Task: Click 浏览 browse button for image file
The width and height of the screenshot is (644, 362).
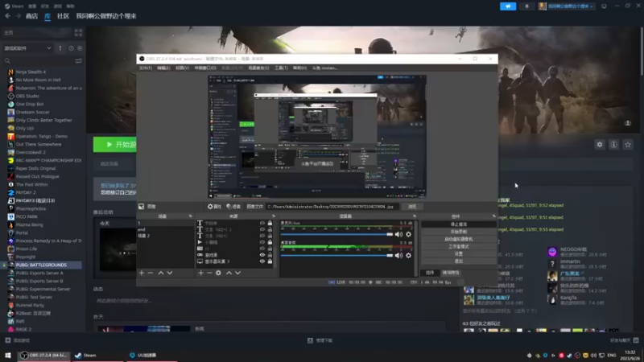Action: [412, 207]
